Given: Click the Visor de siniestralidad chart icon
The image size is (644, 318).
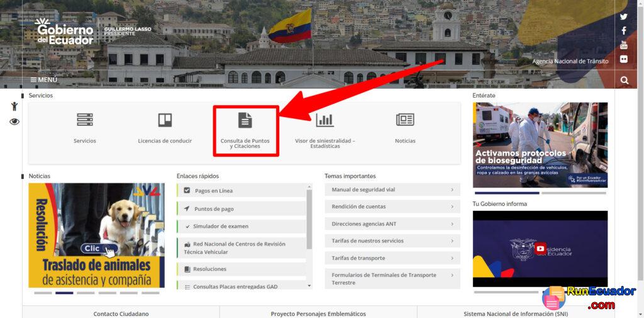Looking at the screenshot, I should [325, 120].
